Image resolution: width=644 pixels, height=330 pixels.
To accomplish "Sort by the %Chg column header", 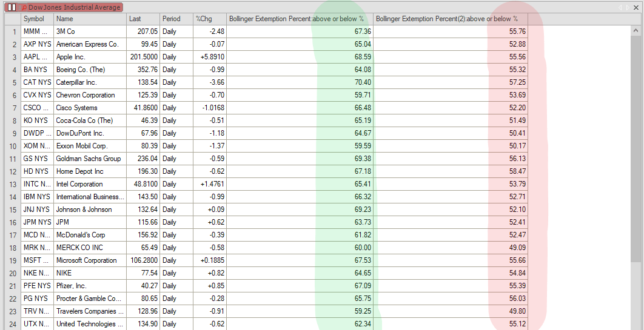I will click(209, 18).
